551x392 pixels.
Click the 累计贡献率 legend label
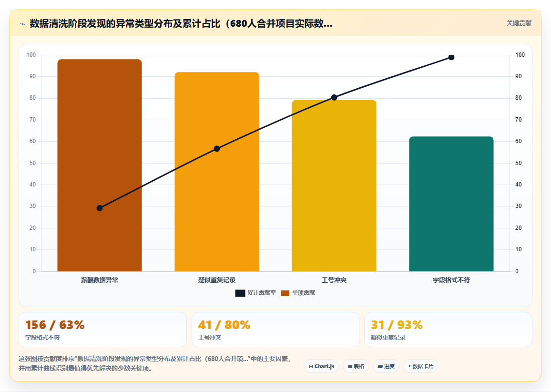(262, 293)
